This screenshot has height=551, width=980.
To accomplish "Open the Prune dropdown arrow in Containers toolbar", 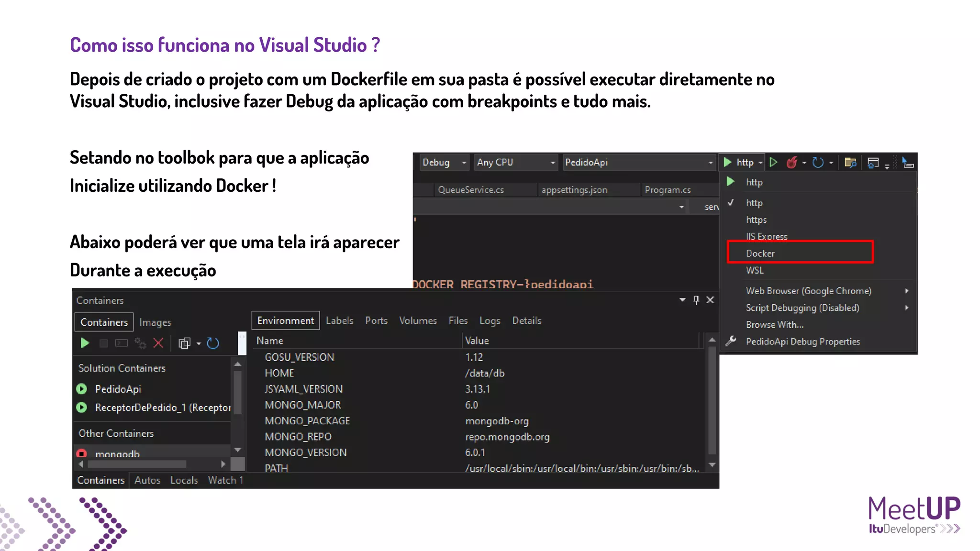I will click(x=198, y=343).
